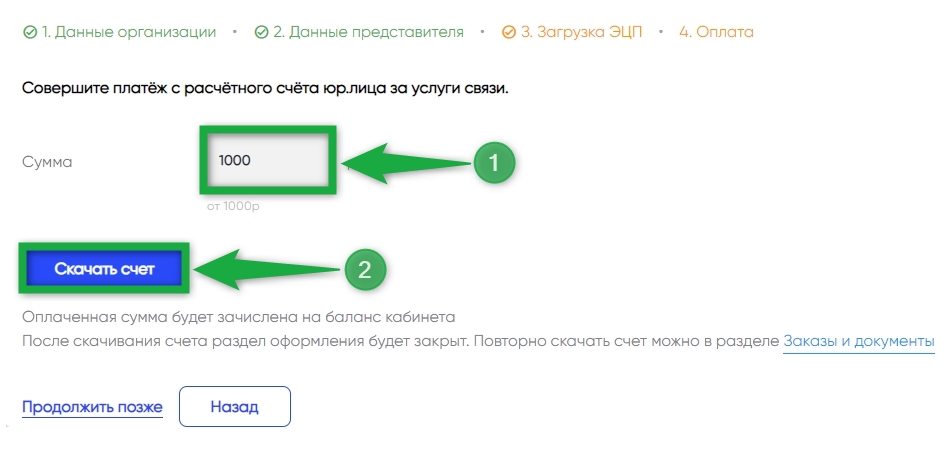Screen dimensions: 950x452
Task: Focus the Сумма input field containing 1000
Action: coord(268,161)
